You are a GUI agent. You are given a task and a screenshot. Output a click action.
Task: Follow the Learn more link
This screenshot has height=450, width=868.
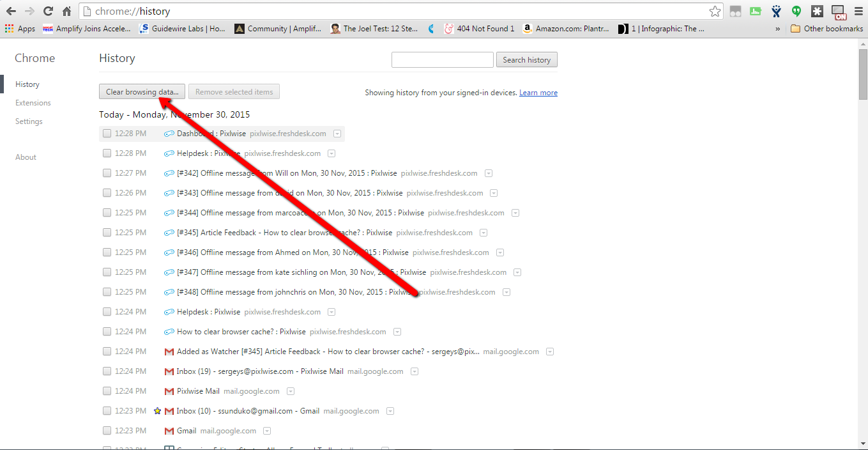[x=538, y=93]
